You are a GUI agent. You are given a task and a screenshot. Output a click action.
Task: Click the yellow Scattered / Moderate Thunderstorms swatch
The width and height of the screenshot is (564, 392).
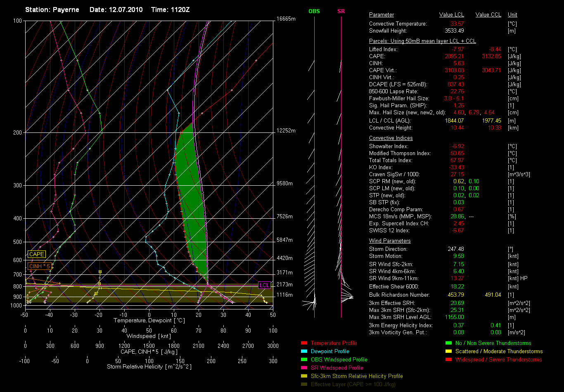pyautogui.click(x=448, y=352)
